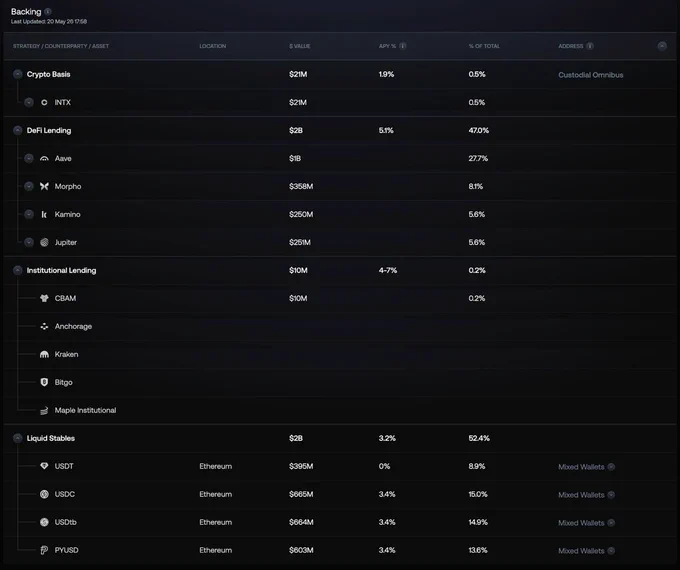Image resolution: width=680 pixels, height=570 pixels.
Task: Click the Aave logo icon
Action: click(44, 158)
